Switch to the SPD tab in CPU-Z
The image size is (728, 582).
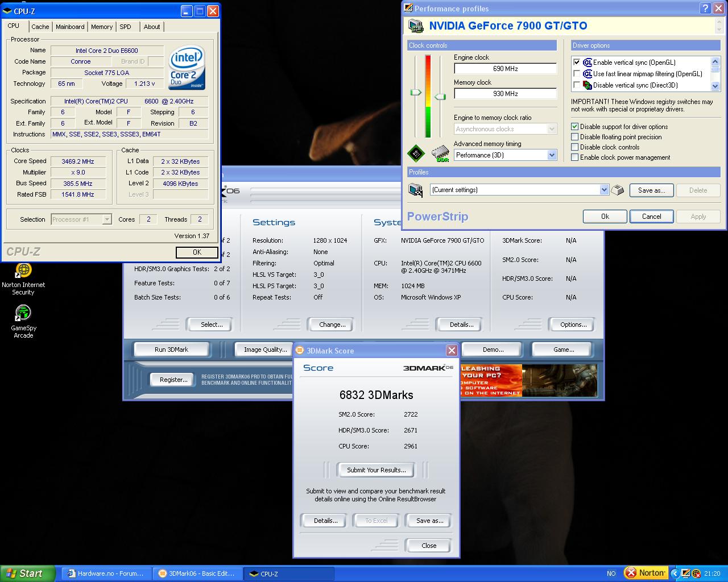126,27
